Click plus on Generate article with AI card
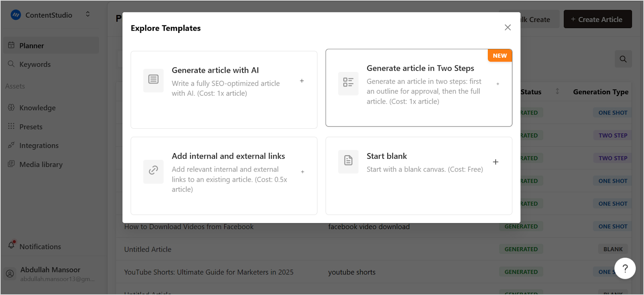Viewport: 644px width, 295px height. pyautogui.click(x=302, y=81)
